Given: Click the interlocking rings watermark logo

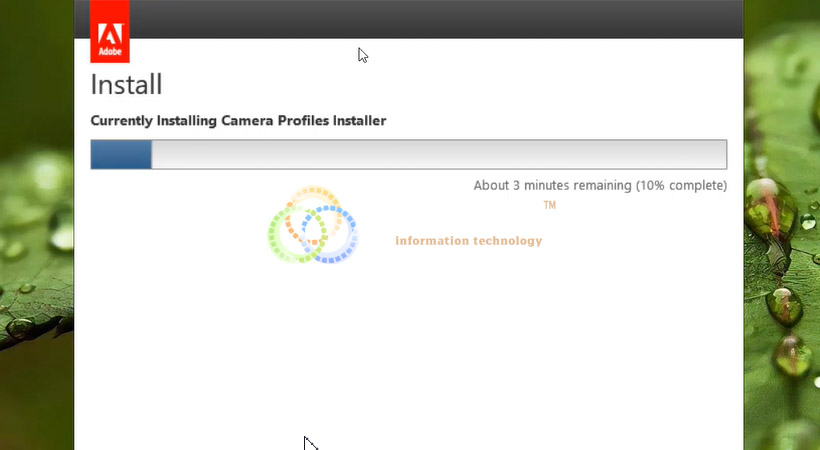Looking at the screenshot, I should pos(312,226).
